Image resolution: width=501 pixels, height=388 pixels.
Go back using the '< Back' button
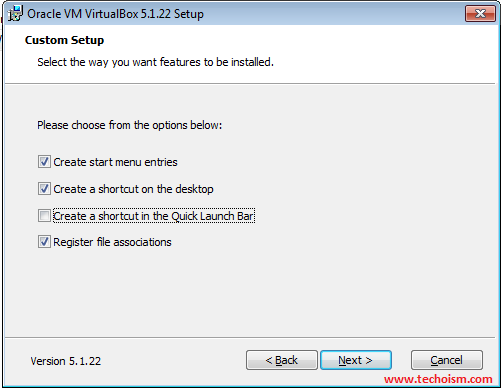(x=282, y=360)
